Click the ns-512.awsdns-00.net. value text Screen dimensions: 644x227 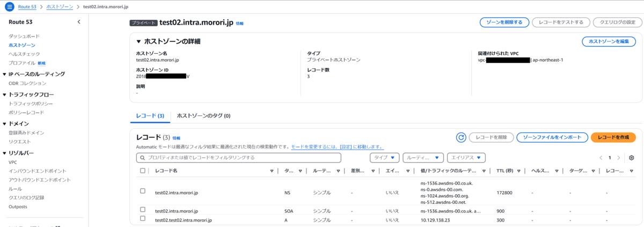coord(444,202)
